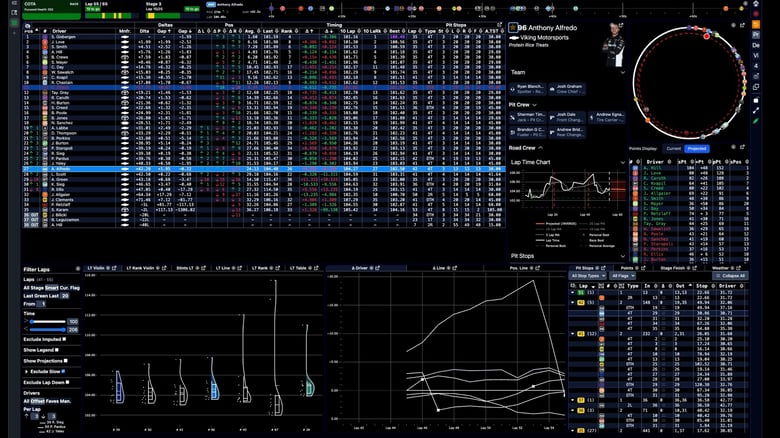Open Josh Graham crew chief card
The image size is (780, 438).
coord(567,89)
